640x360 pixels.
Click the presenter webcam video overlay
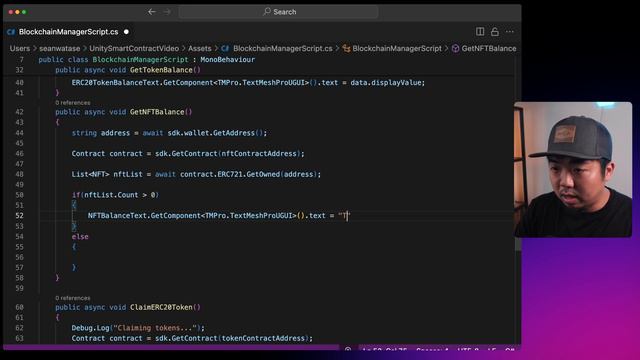[x=573, y=169]
